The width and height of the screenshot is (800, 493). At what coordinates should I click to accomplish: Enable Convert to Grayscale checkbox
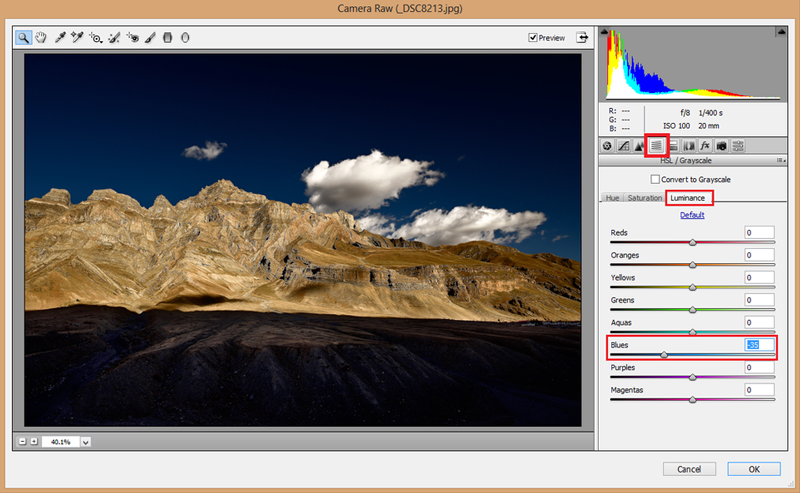click(655, 179)
